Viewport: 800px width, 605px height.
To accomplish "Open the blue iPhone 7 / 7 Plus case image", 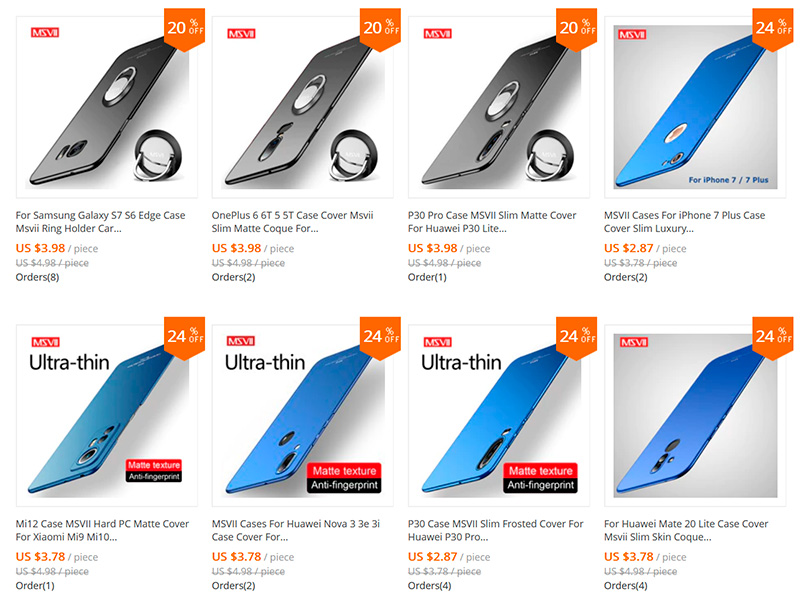I will coord(695,107).
